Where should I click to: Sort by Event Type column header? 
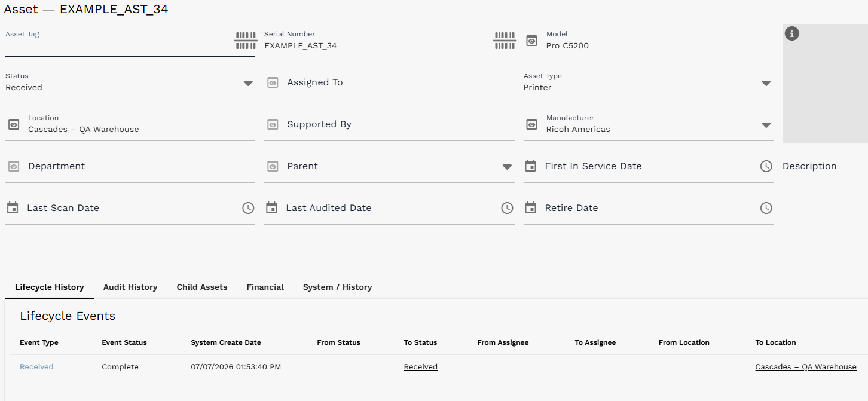point(39,342)
